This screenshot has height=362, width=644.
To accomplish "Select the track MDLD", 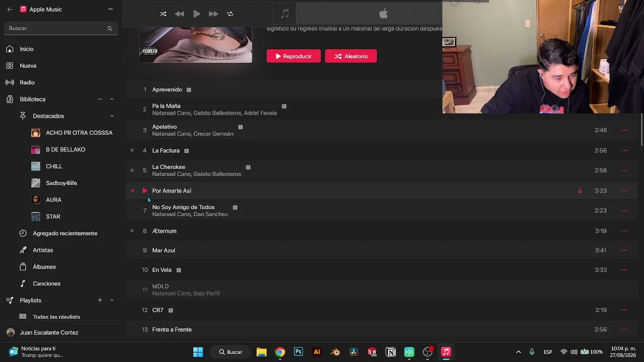I will pos(160,286).
